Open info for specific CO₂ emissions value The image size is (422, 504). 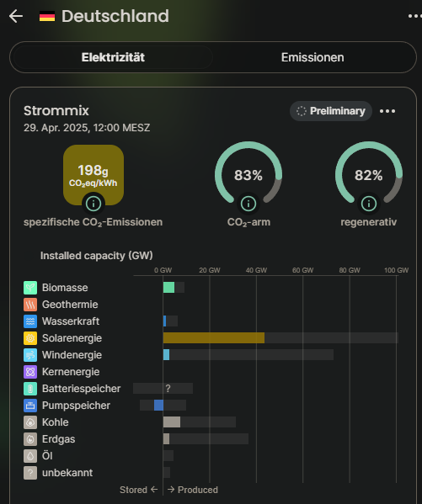tap(93, 204)
